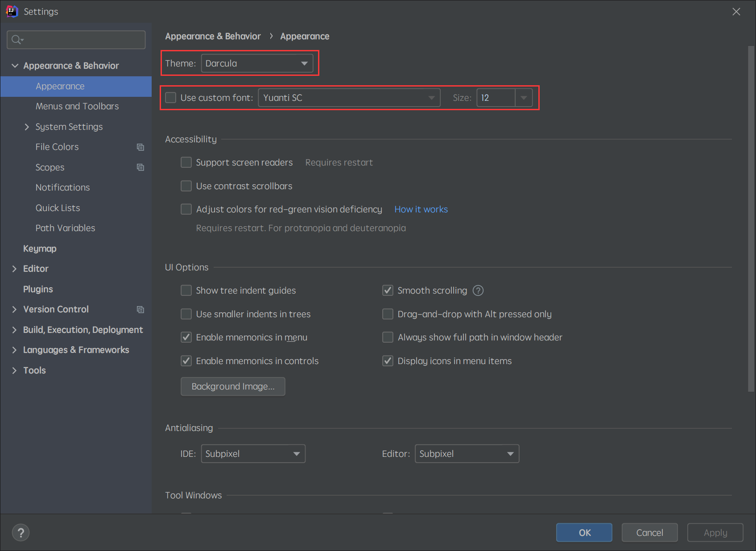Screen dimensions: 756x551
Task: Click the project-level icon beside Version Control
Action: 140,310
